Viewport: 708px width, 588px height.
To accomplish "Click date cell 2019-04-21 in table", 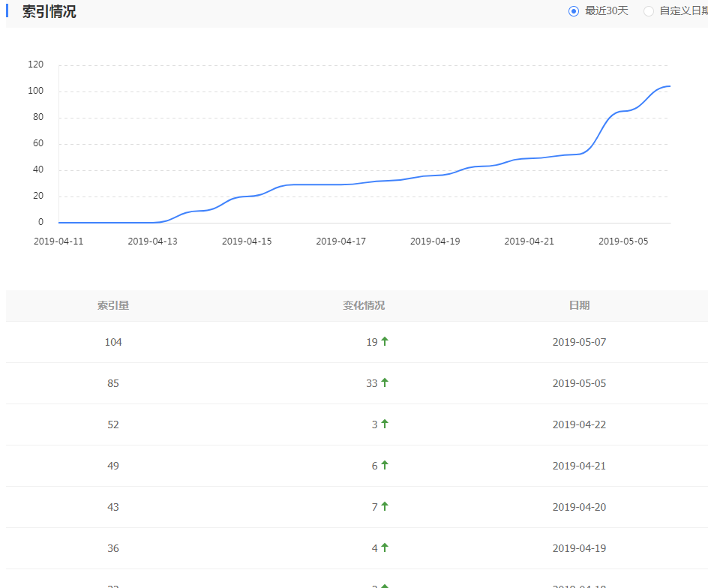I will click(579, 466).
